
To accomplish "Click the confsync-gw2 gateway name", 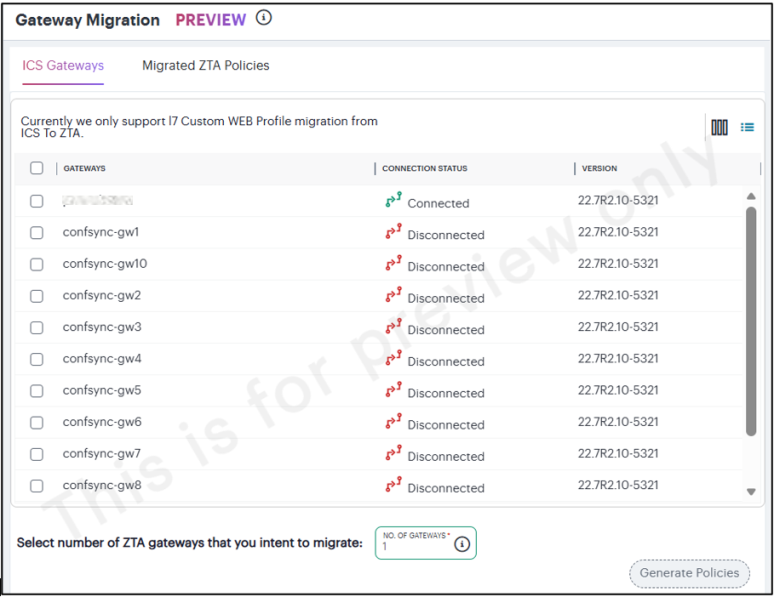I will point(102,295).
